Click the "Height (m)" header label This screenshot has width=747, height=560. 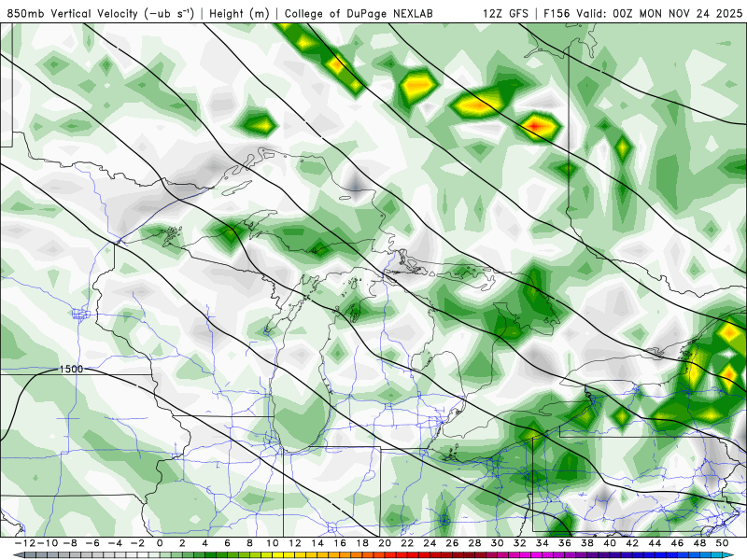(x=239, y=13)
